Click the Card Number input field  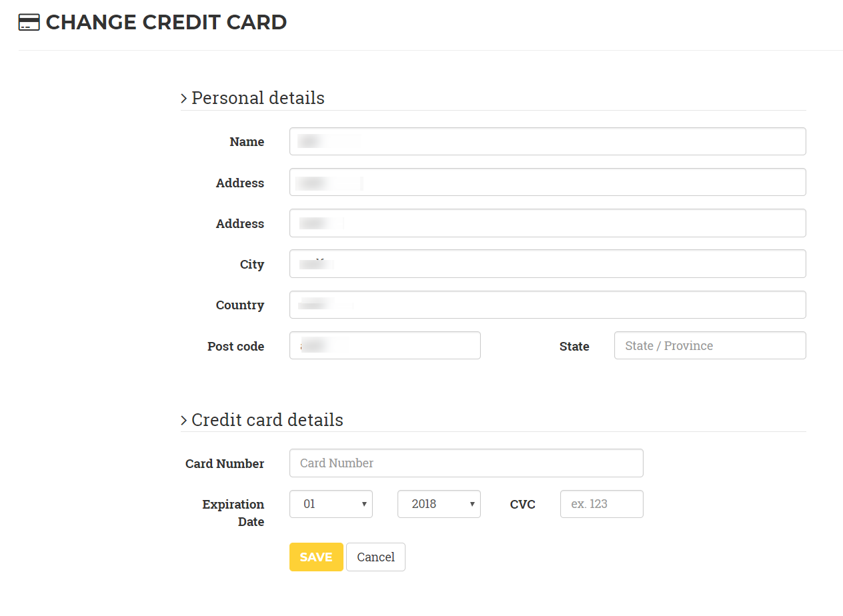(466, 463)
